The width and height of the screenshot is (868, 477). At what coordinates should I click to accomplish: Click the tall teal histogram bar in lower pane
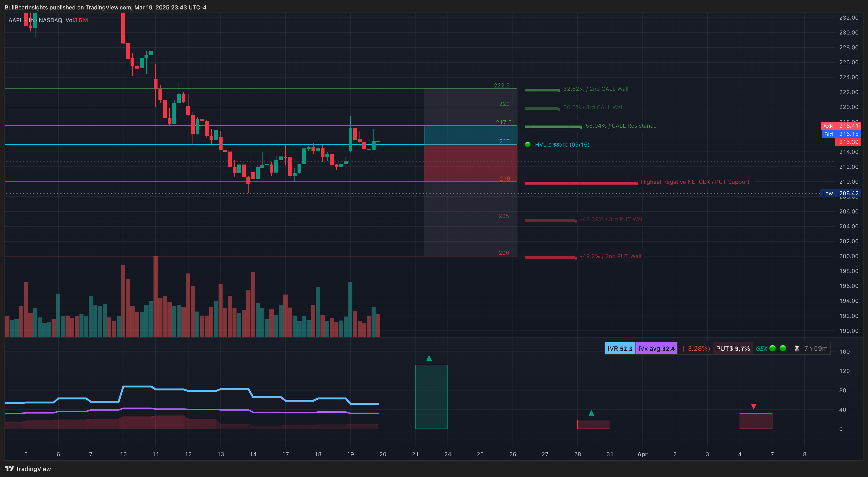(x=431, y=397)
